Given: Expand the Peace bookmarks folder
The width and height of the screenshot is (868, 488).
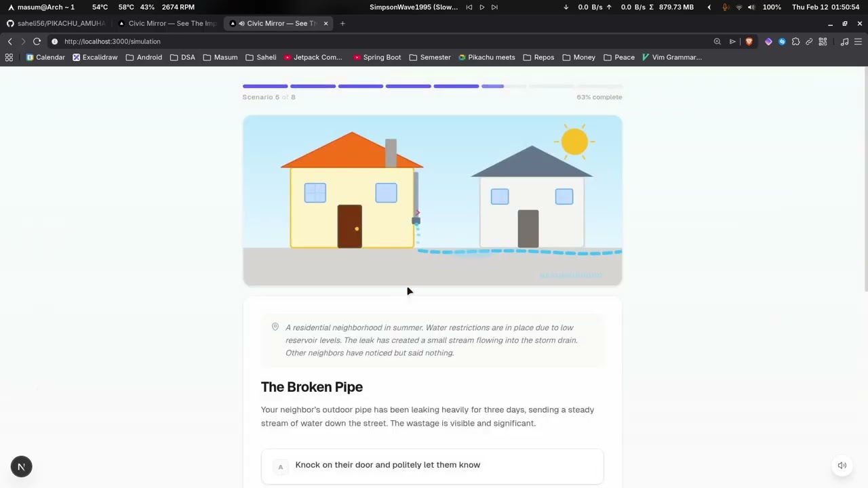Looking at the screenshot, I should pyautogui.click(x=618, y=58).
